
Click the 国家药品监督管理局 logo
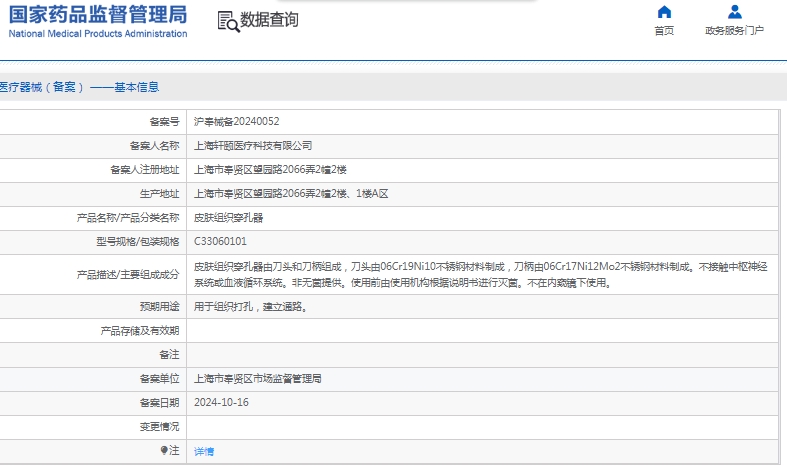[98, 15]
